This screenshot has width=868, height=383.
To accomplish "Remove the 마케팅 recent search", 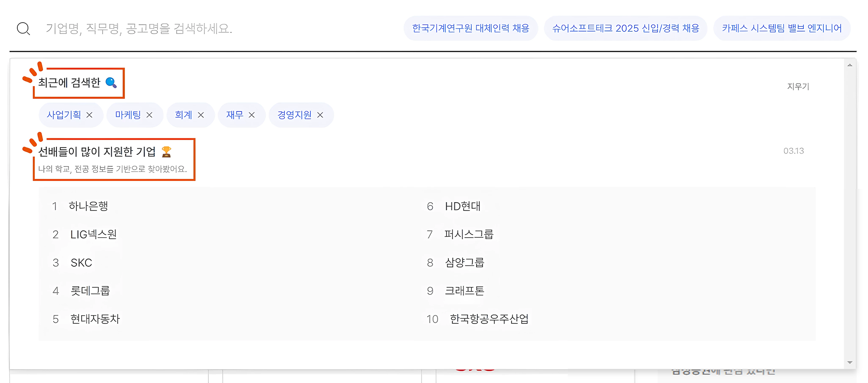I will point(149,115).
